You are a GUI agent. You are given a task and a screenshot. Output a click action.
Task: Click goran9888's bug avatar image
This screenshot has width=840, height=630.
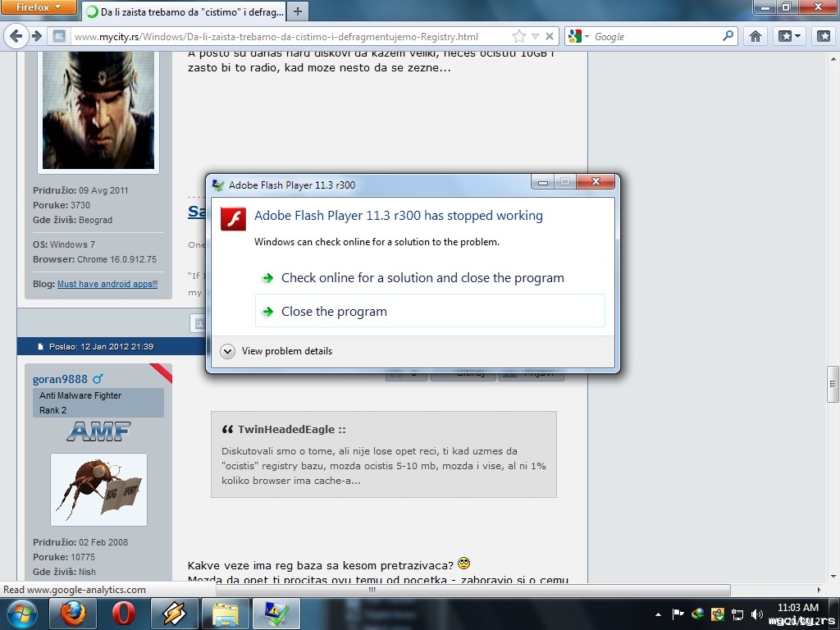pyautogui.click(x=98, y=490)
